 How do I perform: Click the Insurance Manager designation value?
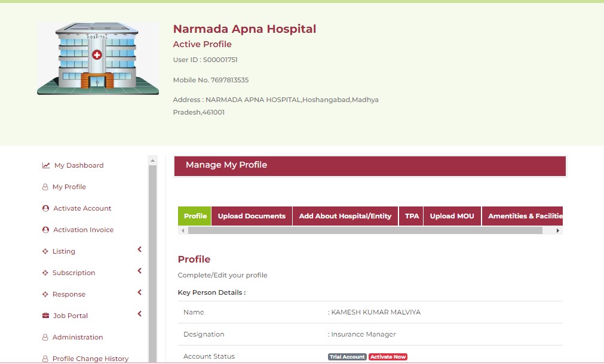[364, 334]
